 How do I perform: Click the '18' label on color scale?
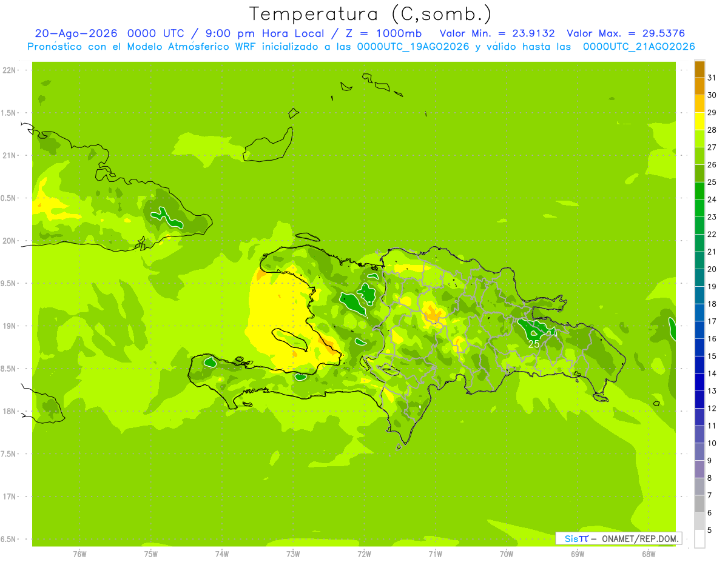coord(712,304)
